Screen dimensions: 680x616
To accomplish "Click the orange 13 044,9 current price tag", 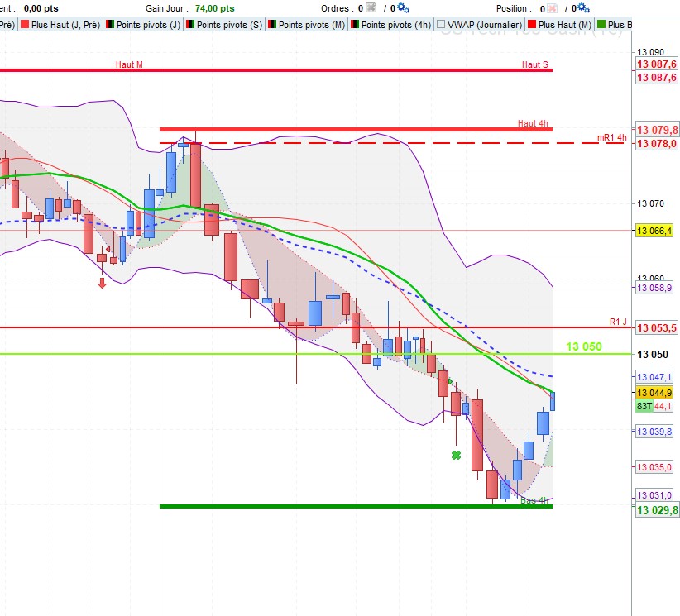I will [x=654, y=393].
